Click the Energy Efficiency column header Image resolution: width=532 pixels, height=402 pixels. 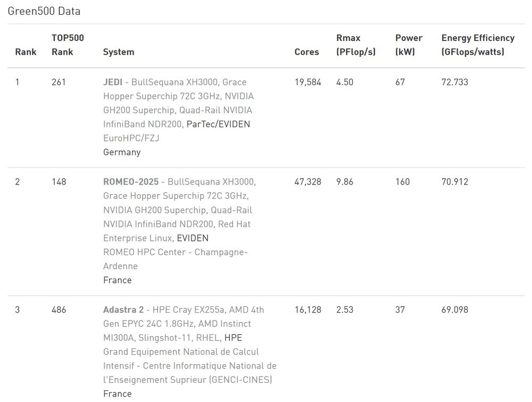click(478, 45)
